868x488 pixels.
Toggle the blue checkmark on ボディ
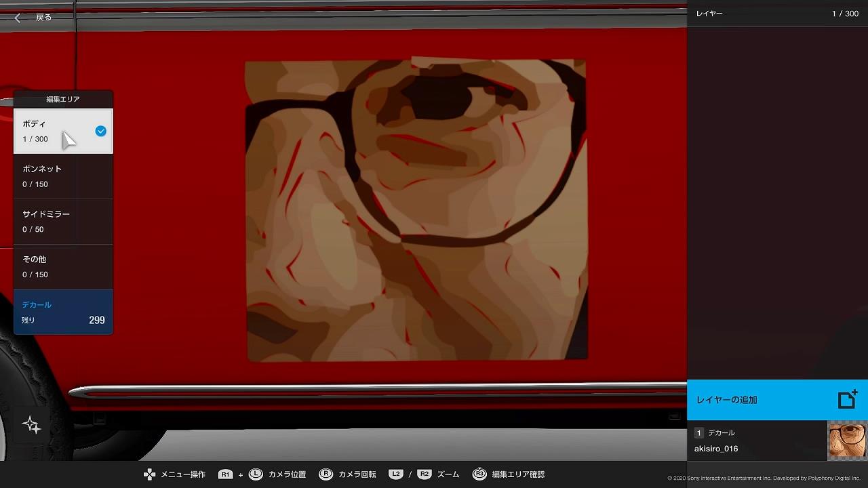click(x=100, y=131)
